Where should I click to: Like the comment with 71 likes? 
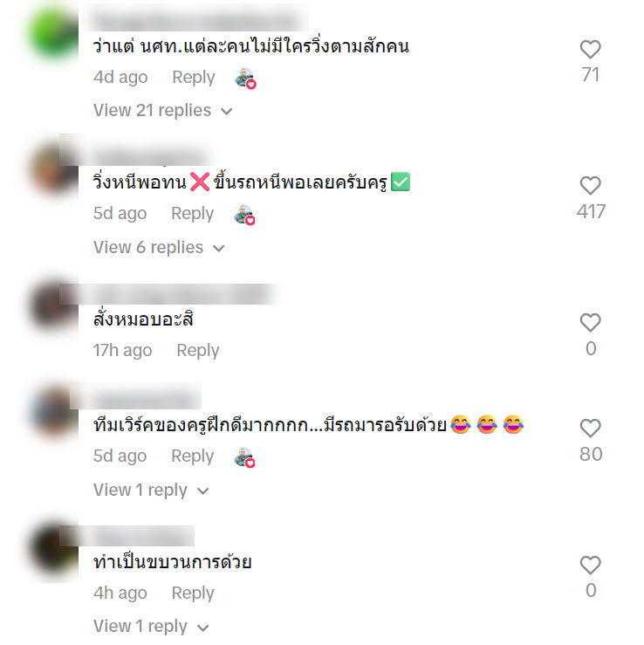tap(590, 50)
